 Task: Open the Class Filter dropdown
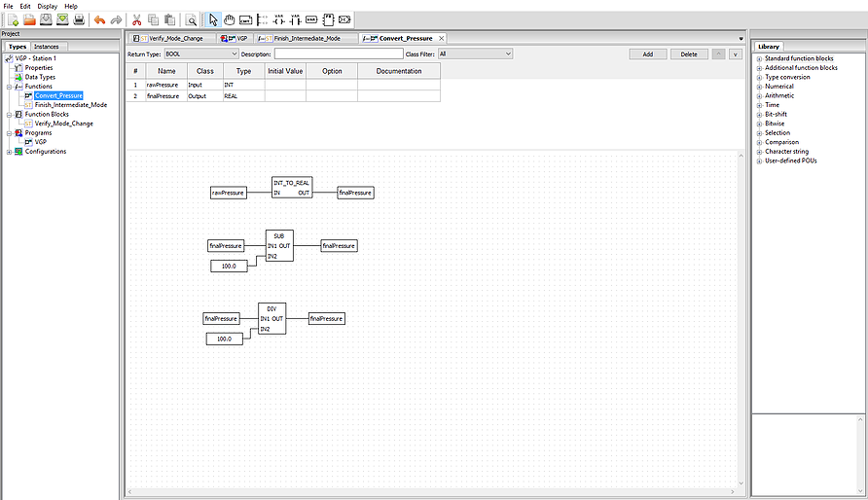475,54
